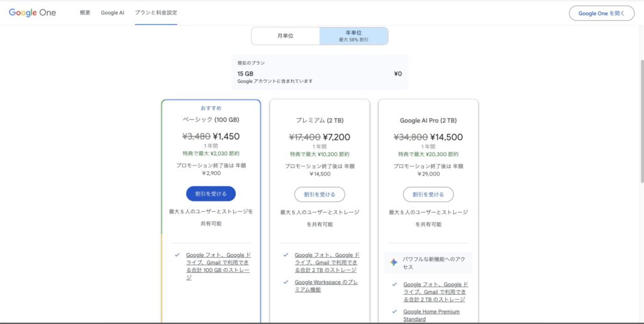The height and width of the screenshot is (324, 644).
Task: Click checkmark beside Premium 2 TB storage feature
Action: point(287,255)
